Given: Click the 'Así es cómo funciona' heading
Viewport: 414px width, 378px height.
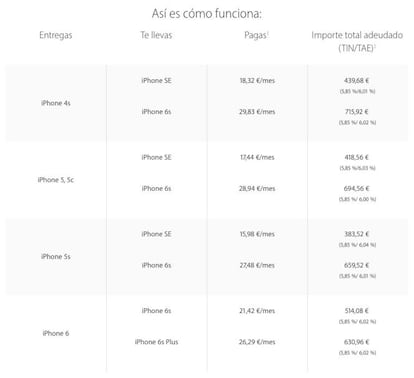Looking at the screenshot, I should click(x=207, y=14).
